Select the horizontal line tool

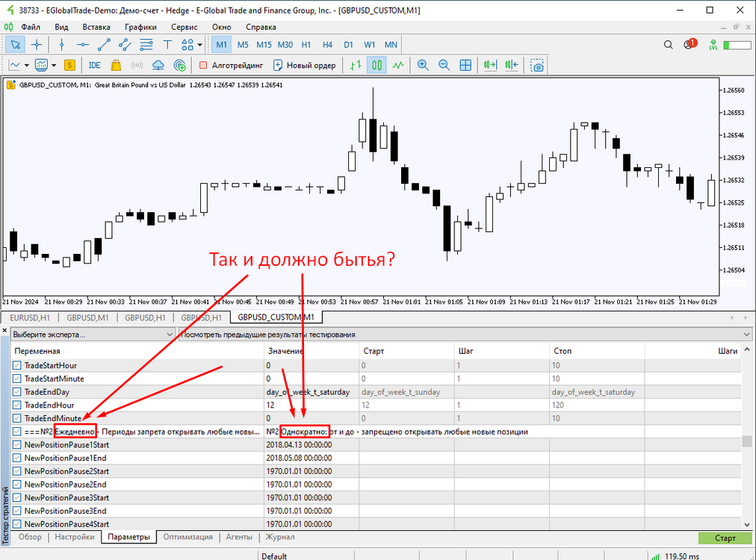click(x=82, y=45)
